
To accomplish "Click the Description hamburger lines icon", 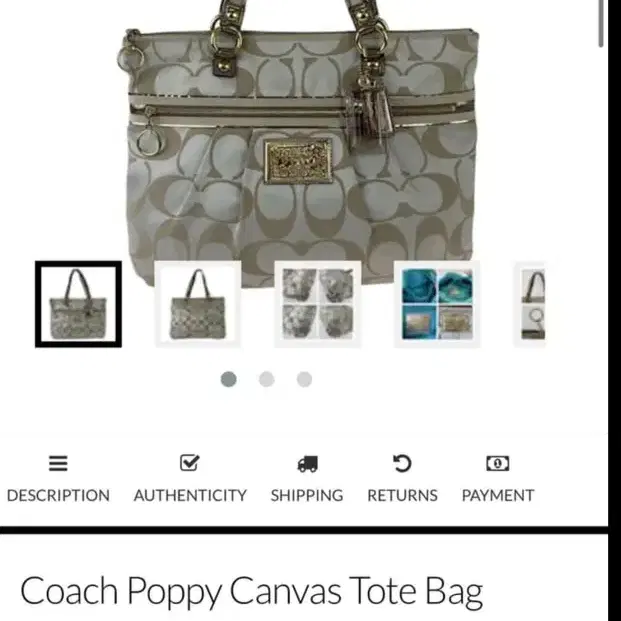I will (58, 463).
